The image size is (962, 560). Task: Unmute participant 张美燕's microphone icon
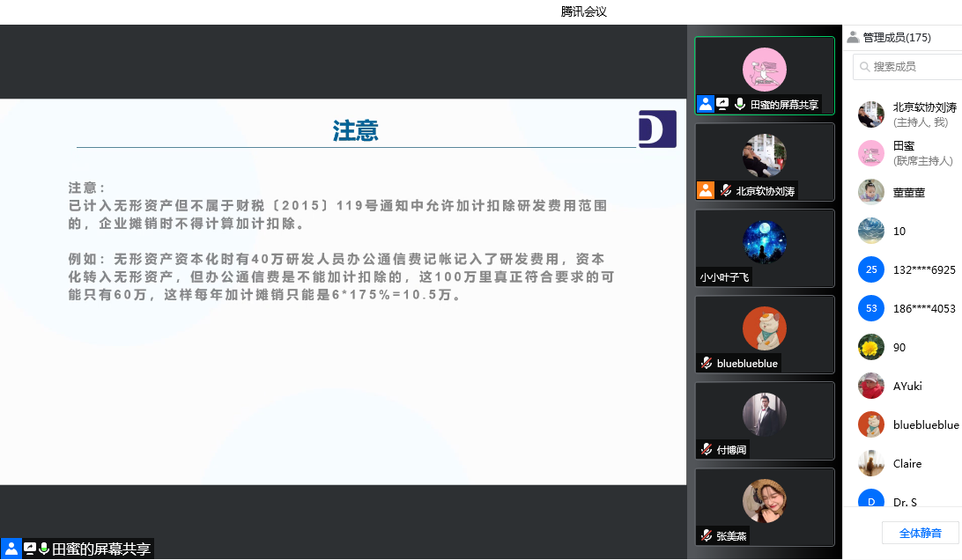pyautogui.click(x=705, y=534)
